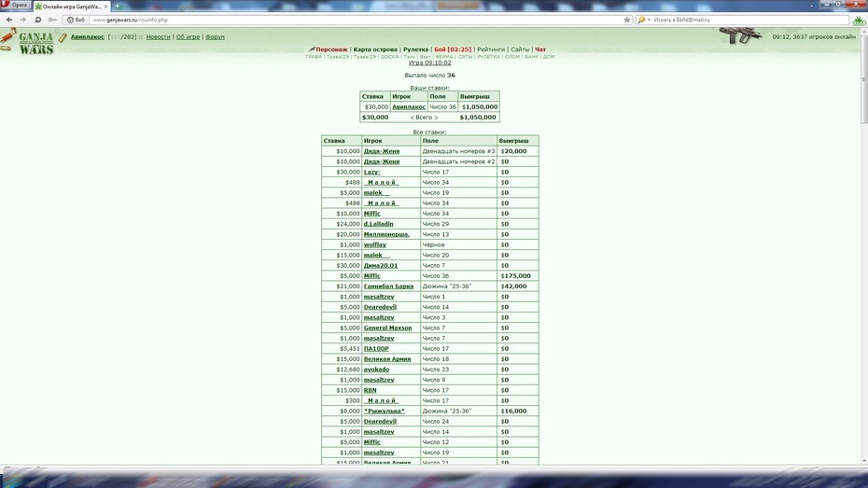
Task: Select the Онлайн игра GanjaWars browser tab
Action: (x=72, y=7)
